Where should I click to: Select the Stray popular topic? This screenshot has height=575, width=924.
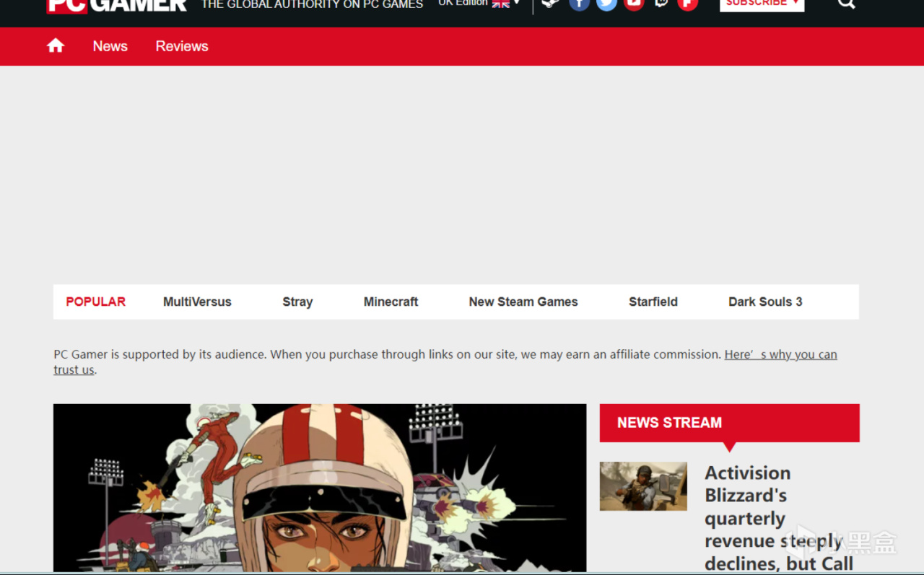point(297,302)
